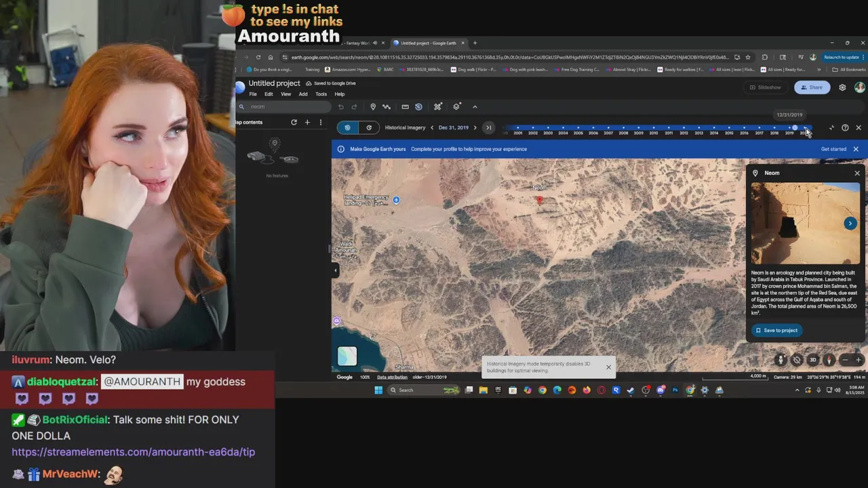Dismiss the 3D buildings disabled notice
Screen dimensions: 868x488
pos(608,367)
